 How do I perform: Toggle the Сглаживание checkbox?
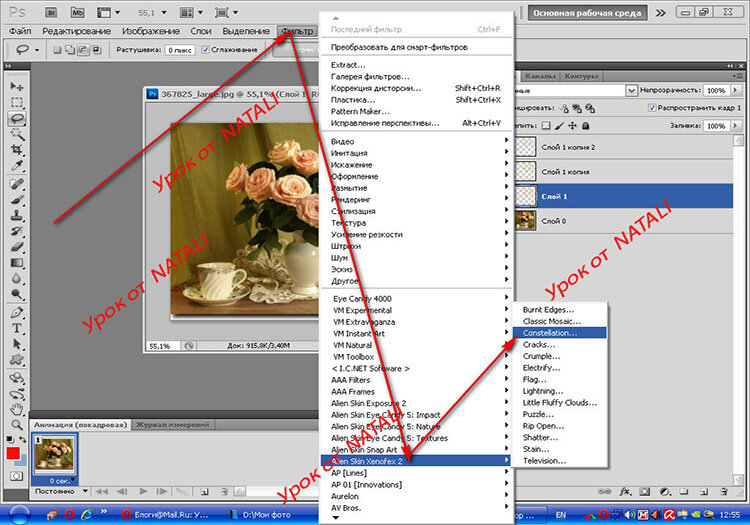(x=205, y=50)
